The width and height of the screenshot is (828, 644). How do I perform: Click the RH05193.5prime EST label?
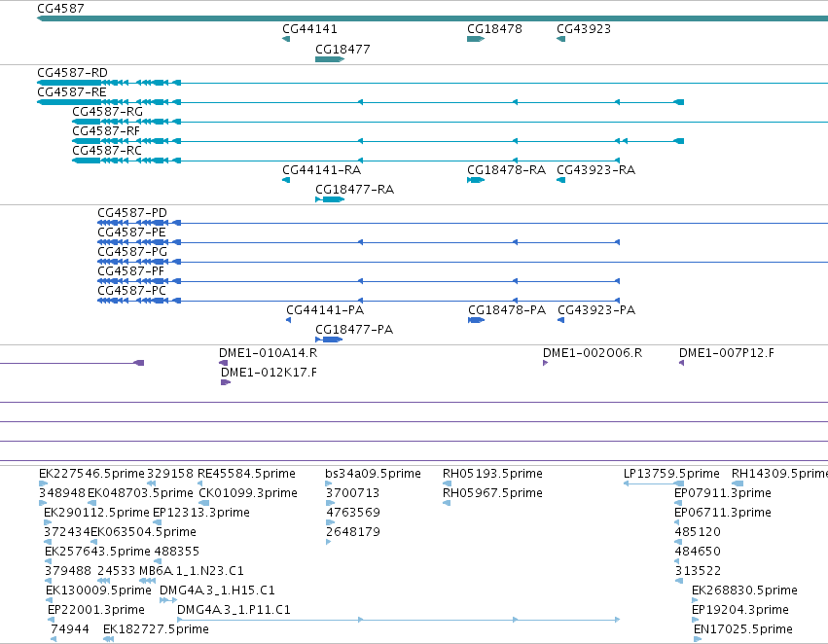(x=492, y=474)
